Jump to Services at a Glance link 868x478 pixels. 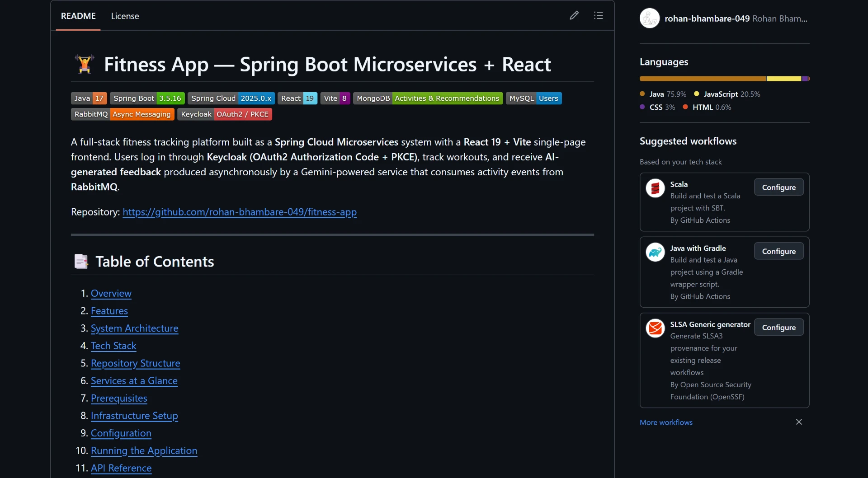coord(134,381)
